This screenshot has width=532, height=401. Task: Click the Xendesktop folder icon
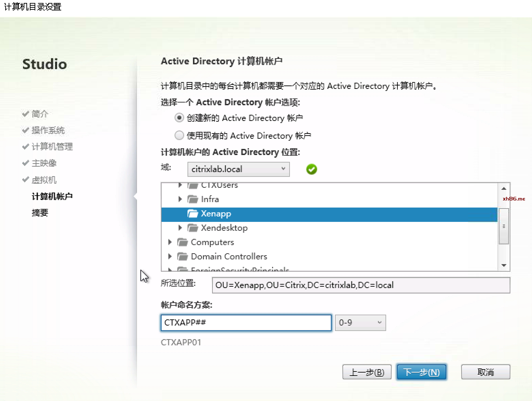(193, 228)
